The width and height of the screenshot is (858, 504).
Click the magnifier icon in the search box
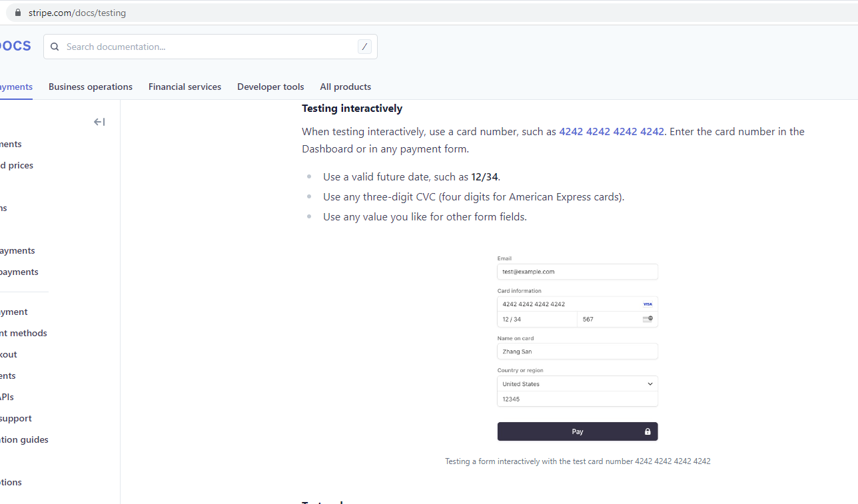click(x=55, y=47)
